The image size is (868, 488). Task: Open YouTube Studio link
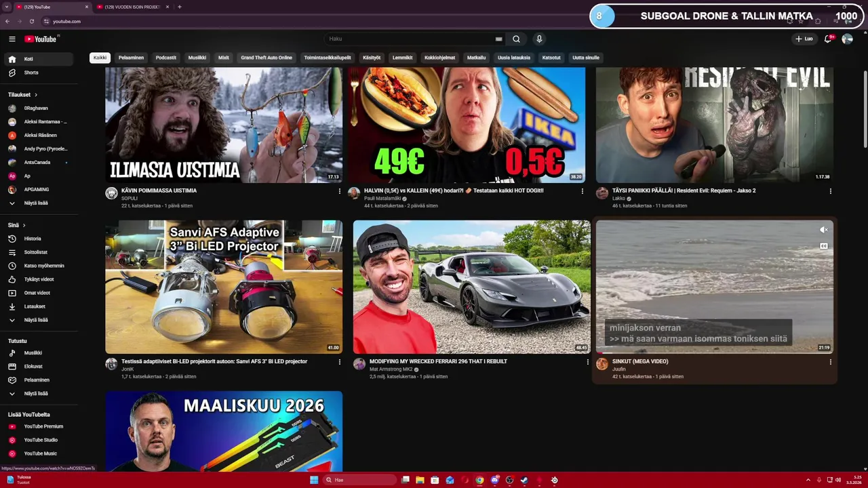pyautogui.click(x=38, y=440)
